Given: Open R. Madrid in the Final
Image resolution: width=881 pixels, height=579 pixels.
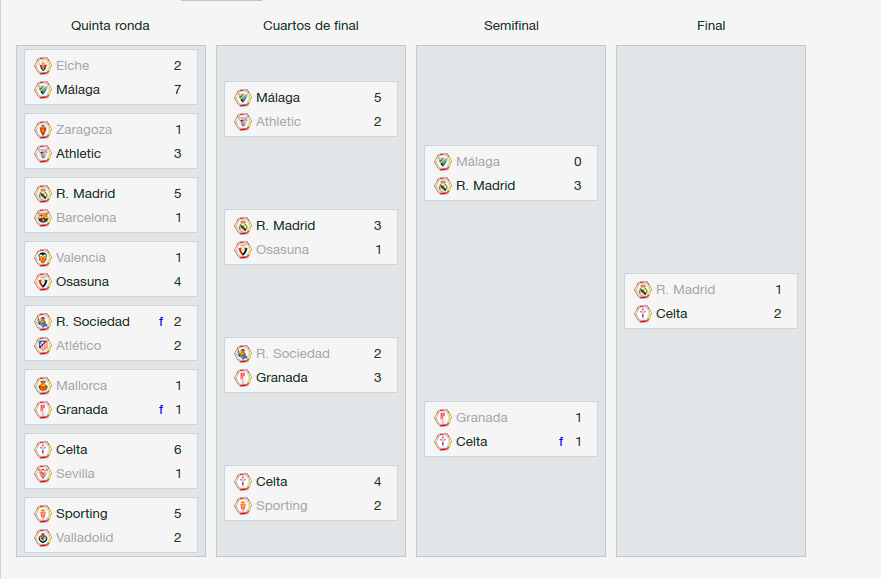Looking at the screenshot, I should 685,290.
